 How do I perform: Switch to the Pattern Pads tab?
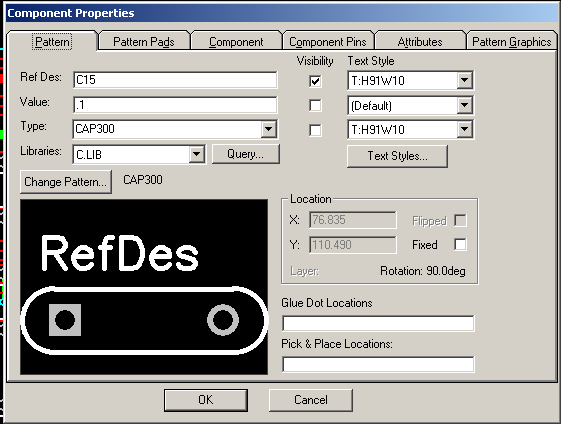click(144, 42)
